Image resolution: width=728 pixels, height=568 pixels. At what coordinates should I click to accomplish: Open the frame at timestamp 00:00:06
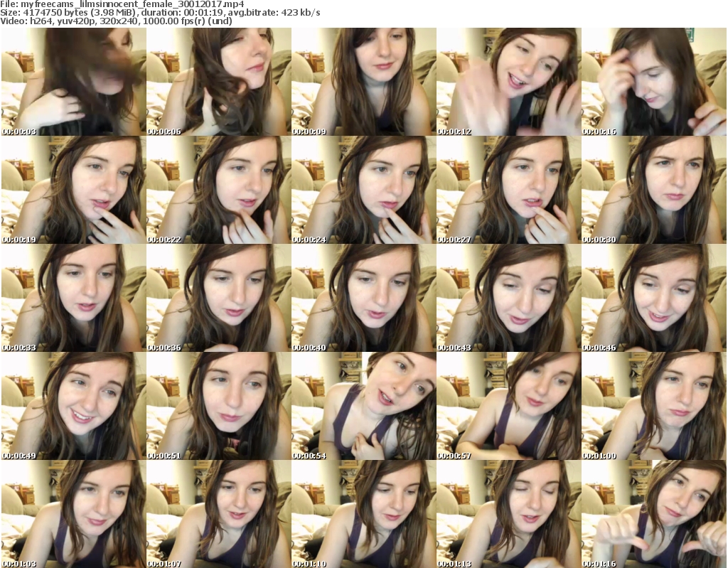click(x=219, y=82)
